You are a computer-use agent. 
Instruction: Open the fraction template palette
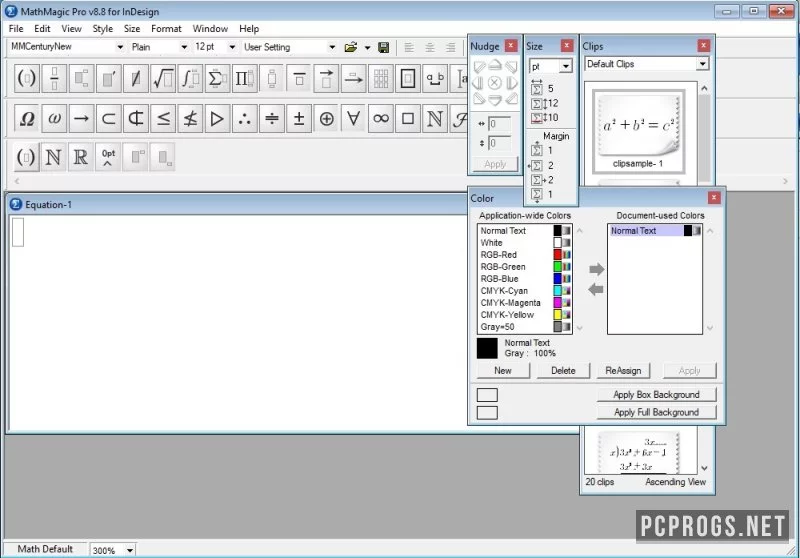point(54,79)
